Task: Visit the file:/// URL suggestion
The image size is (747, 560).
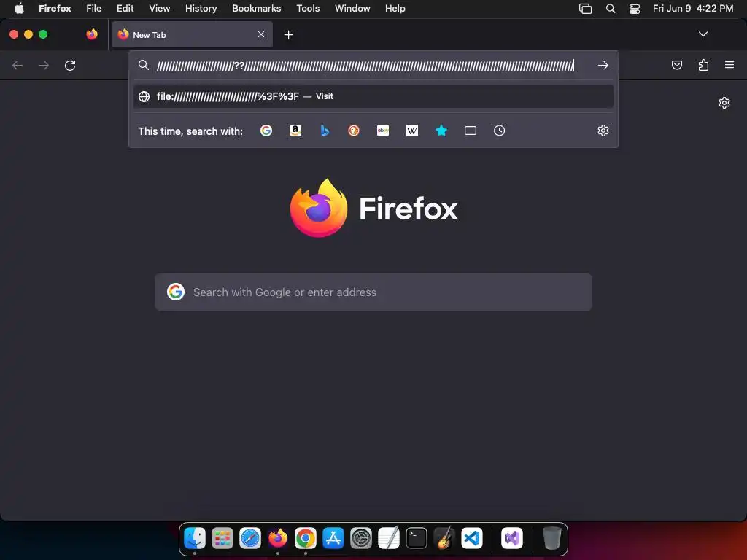Action: [x=373, y=96]
